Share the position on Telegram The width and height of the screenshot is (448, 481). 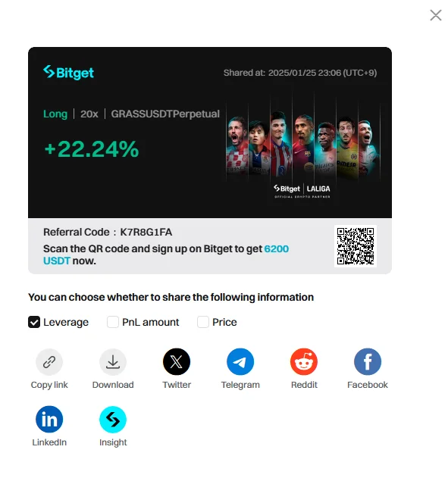click(240, 361)
